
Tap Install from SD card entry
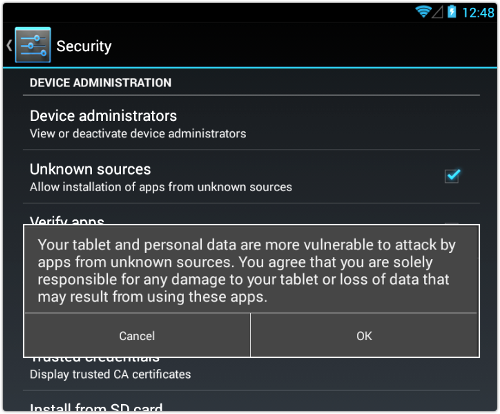[96, 406]
